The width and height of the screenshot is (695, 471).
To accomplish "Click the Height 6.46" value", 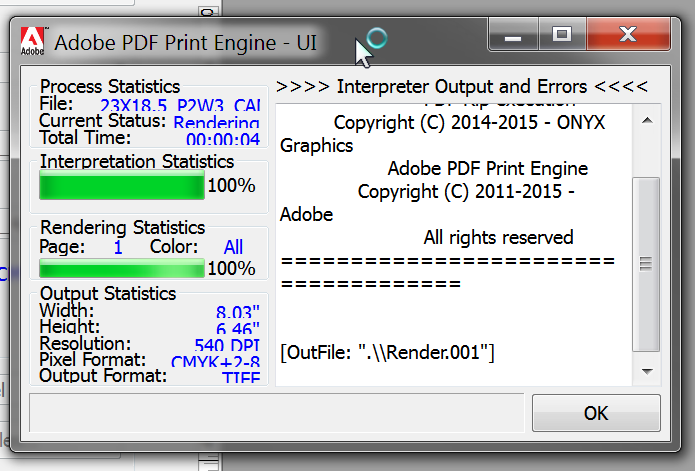I will [x=238, y=328].
